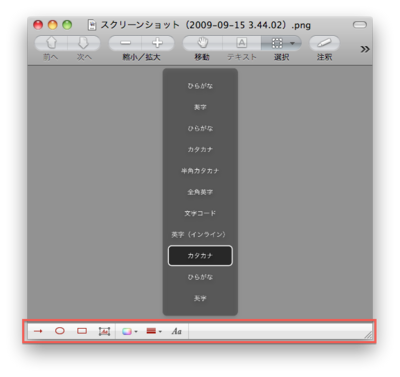
Task: Zoom out with the minus button
Action: 125,43
